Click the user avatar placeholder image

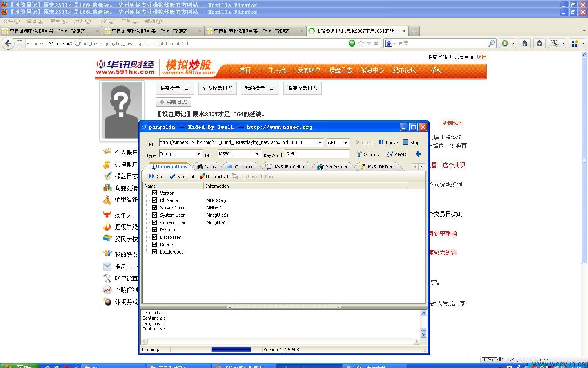point(122,110)
